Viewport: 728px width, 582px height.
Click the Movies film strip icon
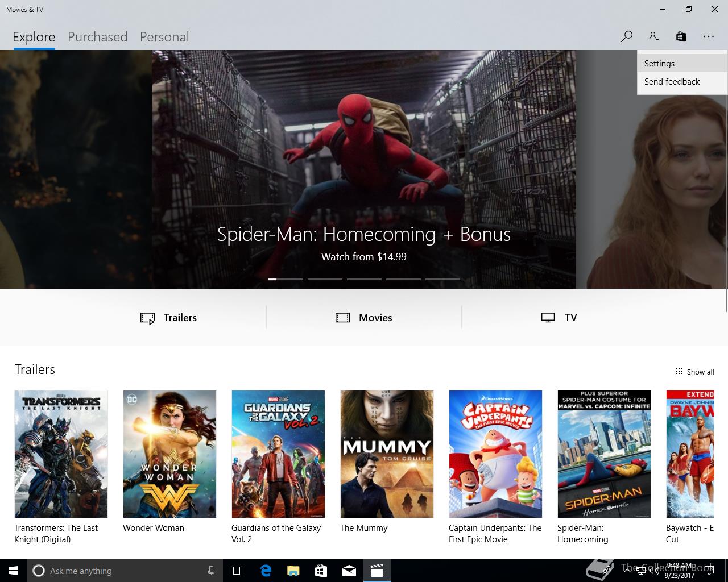point(342,318)
